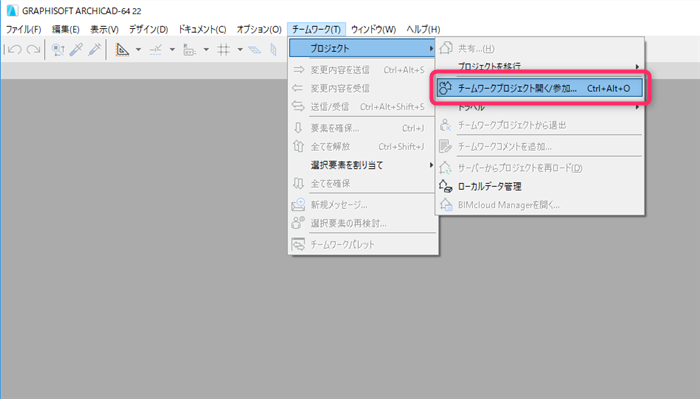Open the ヘルプ(H) menu
The height and width of the screenshot is (399, 700).
pyautogui.click(x=423, y=29)
